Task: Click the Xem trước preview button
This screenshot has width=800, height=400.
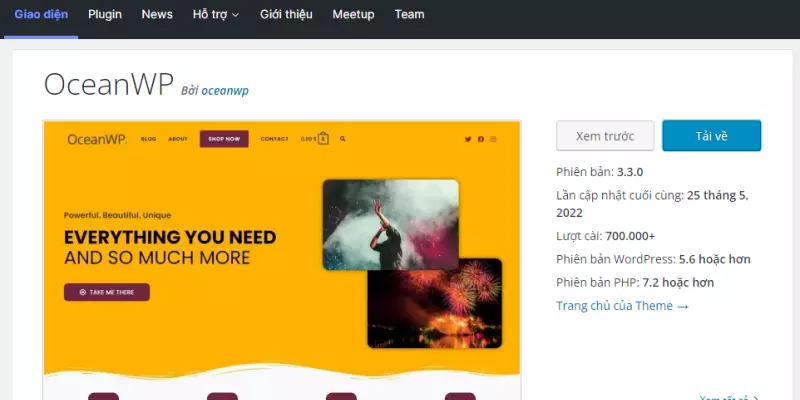Action: 605,136
